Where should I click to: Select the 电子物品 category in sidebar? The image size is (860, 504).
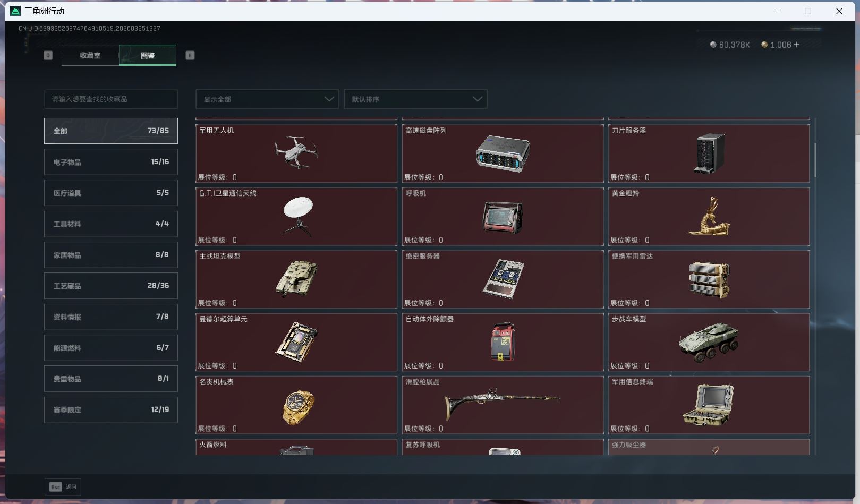point(110,162)
